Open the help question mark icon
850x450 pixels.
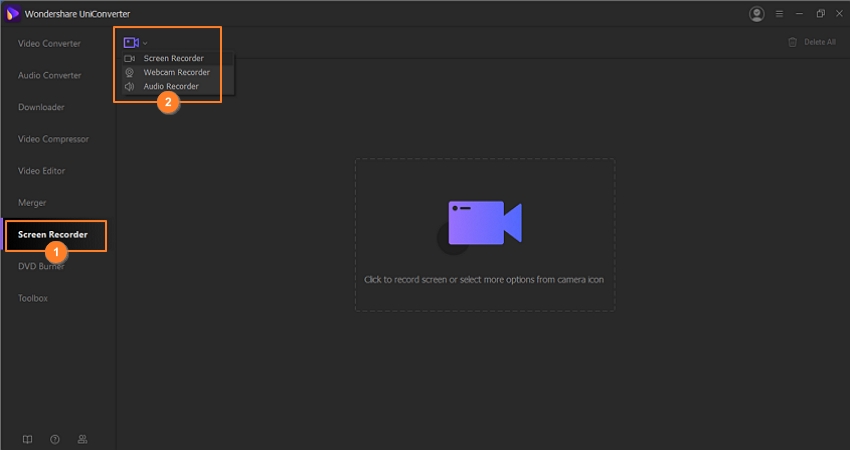(x=55, y=439)
